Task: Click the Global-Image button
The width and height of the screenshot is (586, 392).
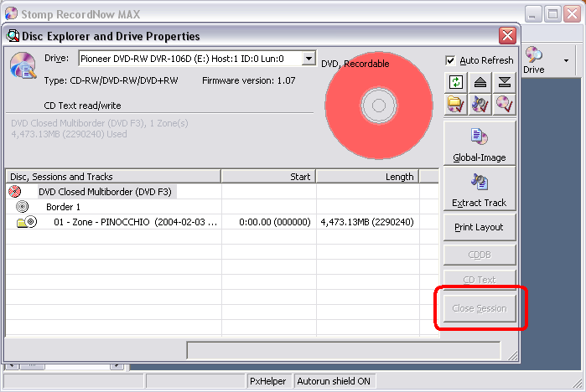Action: (480, 143)
